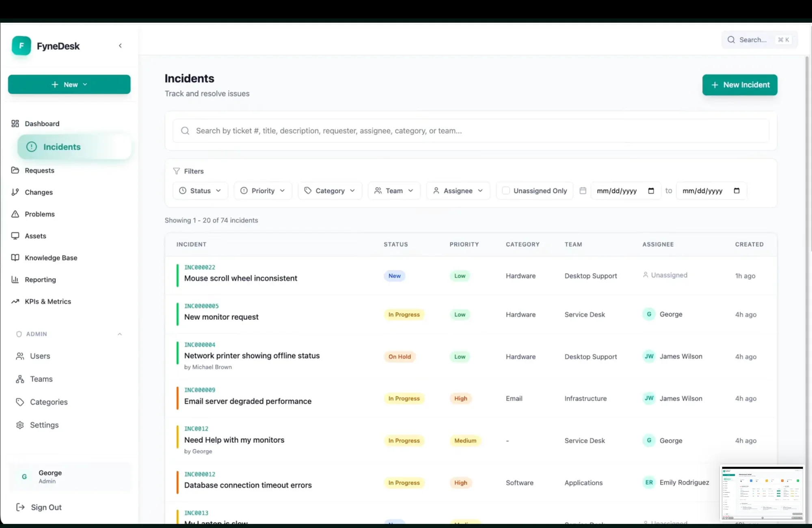The image size is (812, 528).
Task: Open incident INC000009 Email server degraded performance
Action: tap(248, 401)
